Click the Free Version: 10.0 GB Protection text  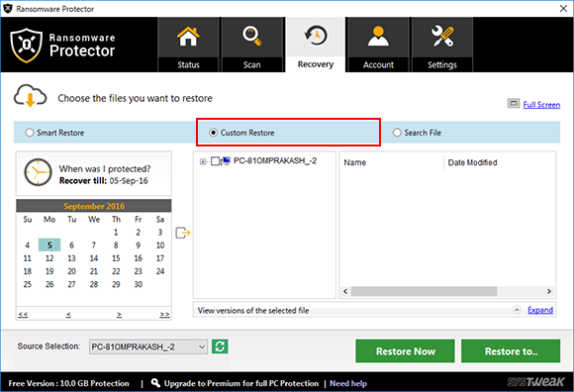(69, 383)
